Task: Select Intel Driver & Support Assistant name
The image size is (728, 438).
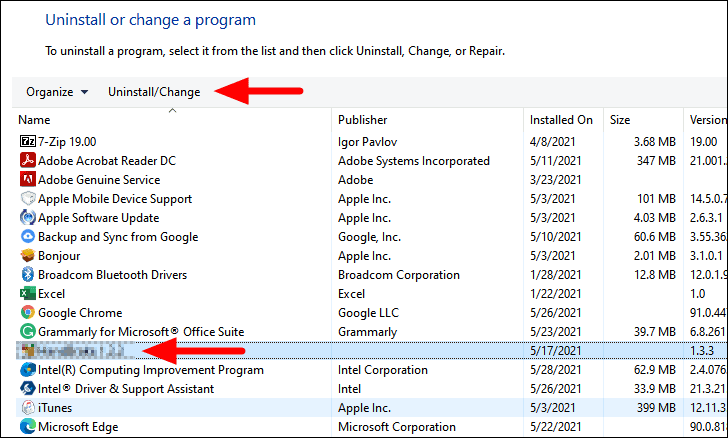Action: pos(126,389)
